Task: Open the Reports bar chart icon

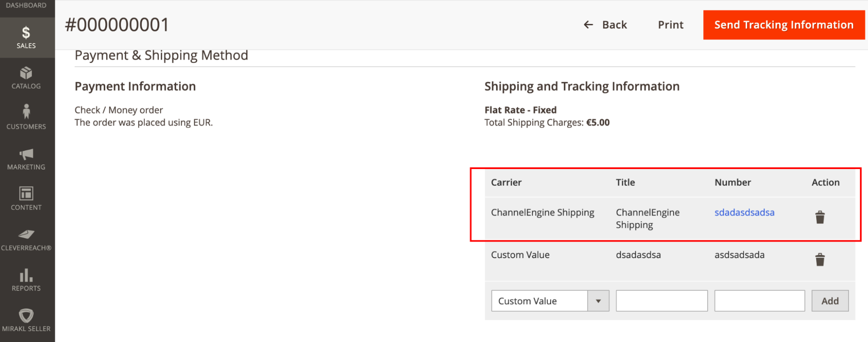Action: [26, 275]
